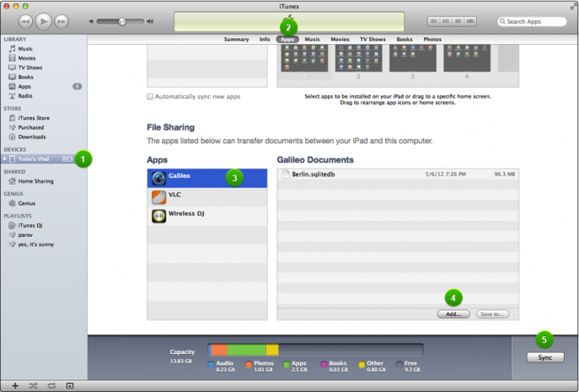
Task: Switch to the Summary tab
Action: pos(236,39)
